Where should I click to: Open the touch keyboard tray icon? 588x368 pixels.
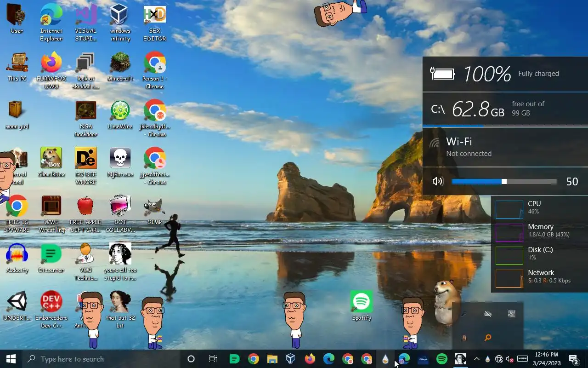pos(522,359)
